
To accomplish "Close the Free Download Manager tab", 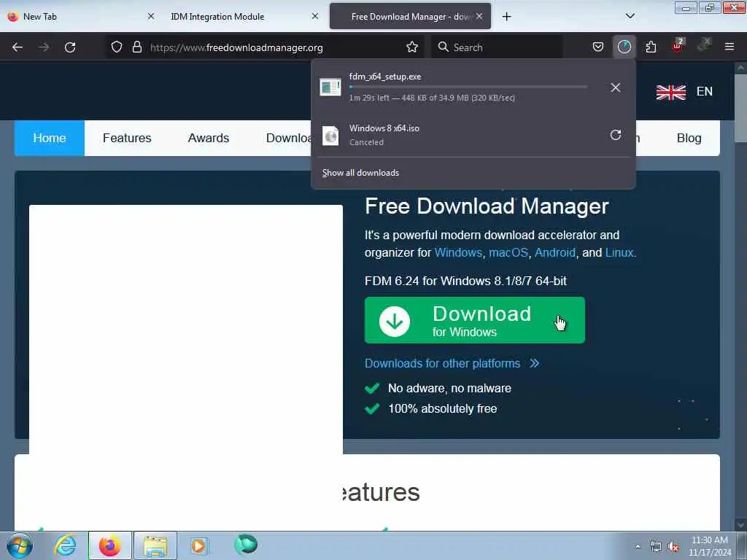I will [x=479, y=16].
